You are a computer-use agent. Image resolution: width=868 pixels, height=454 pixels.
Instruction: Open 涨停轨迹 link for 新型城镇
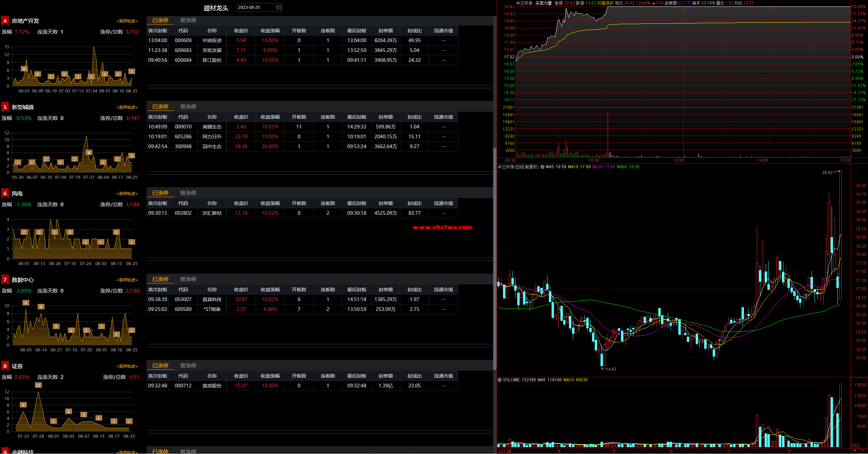[127, 107]
